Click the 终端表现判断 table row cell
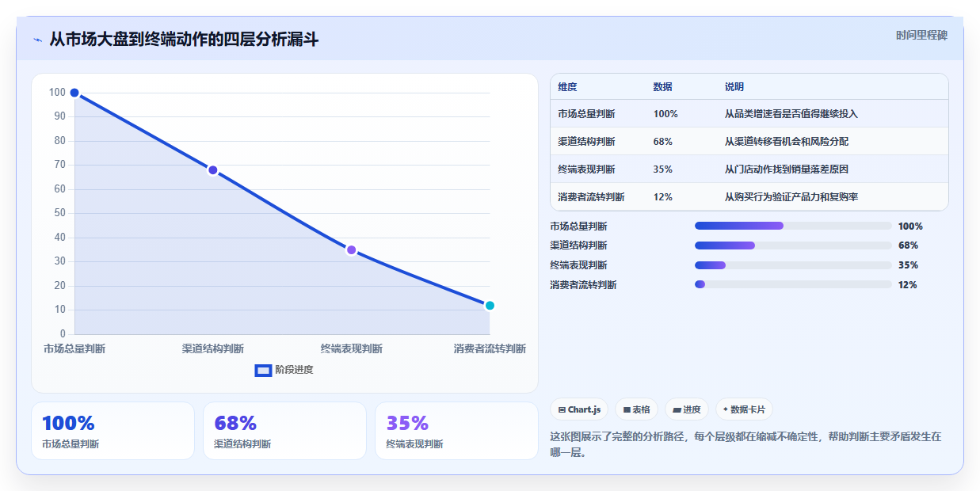Screen dimensions: 980x491 (586, 169)
